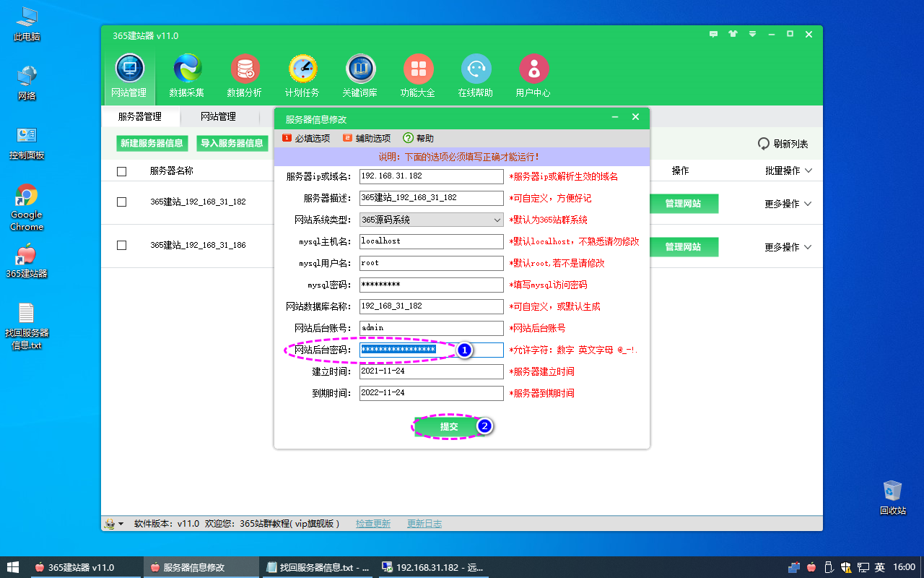924x578 pixels.
Task: Click the Windows Security shield tray icon
Action: coord(847,567)
